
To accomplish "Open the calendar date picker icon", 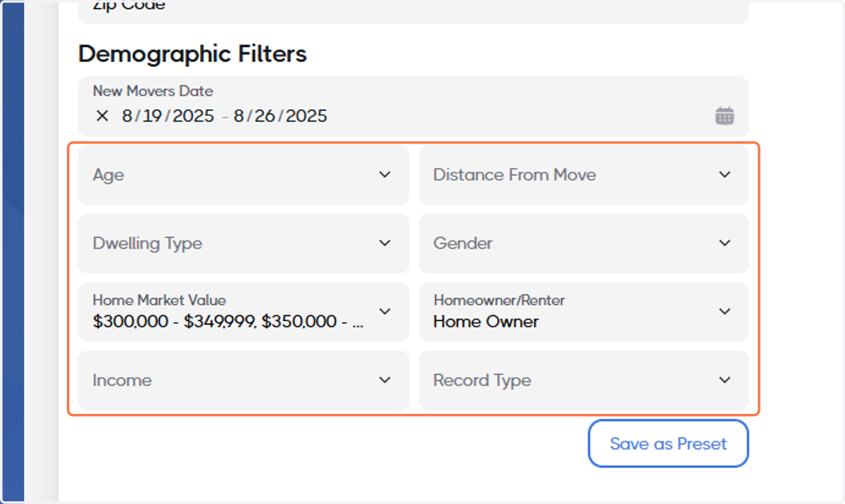I will tap(725, 116).
